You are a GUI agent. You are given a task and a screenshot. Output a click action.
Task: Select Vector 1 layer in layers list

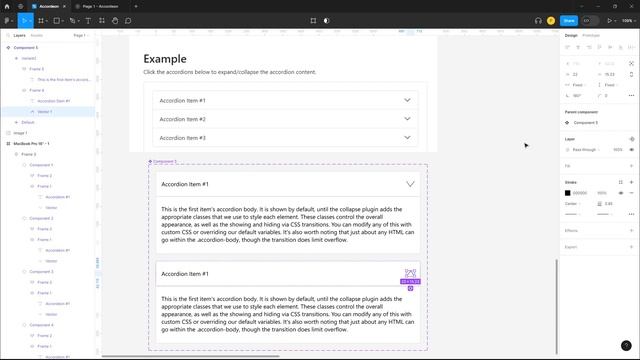(49, 111)
